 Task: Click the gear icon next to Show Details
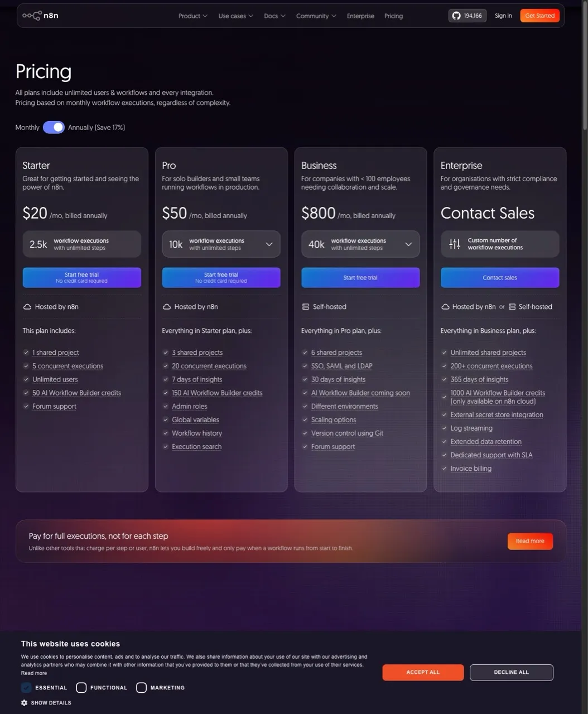pos(24,703)
